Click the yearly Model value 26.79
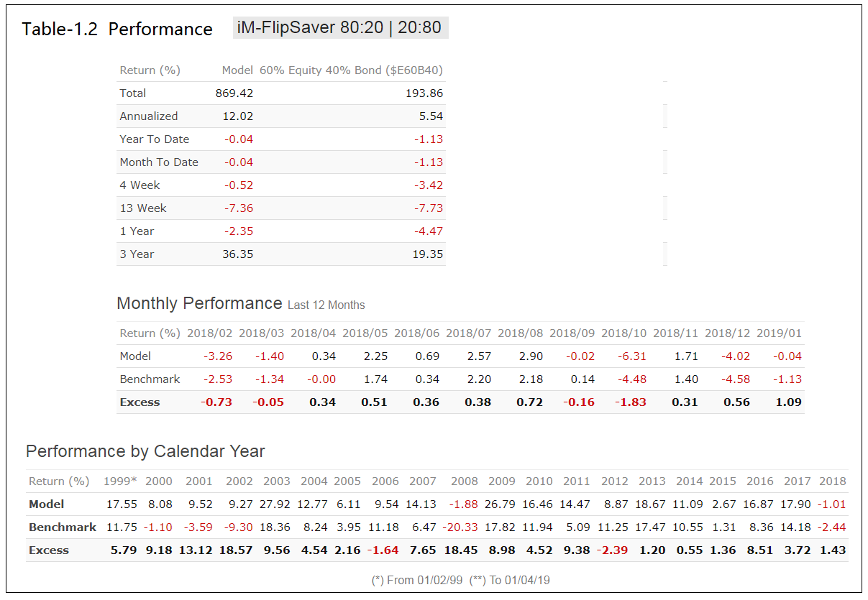The image size is (868, 600). (x=501, y=504)
